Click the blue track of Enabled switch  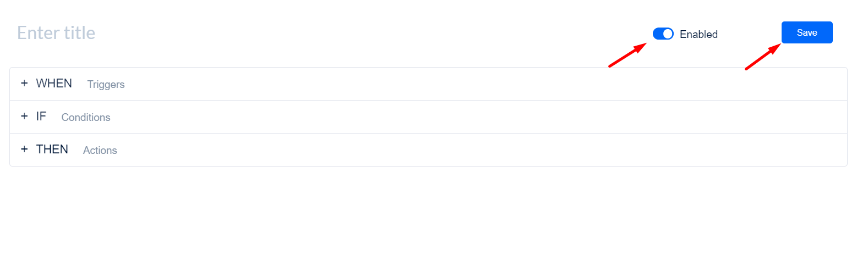click(658, 34)
